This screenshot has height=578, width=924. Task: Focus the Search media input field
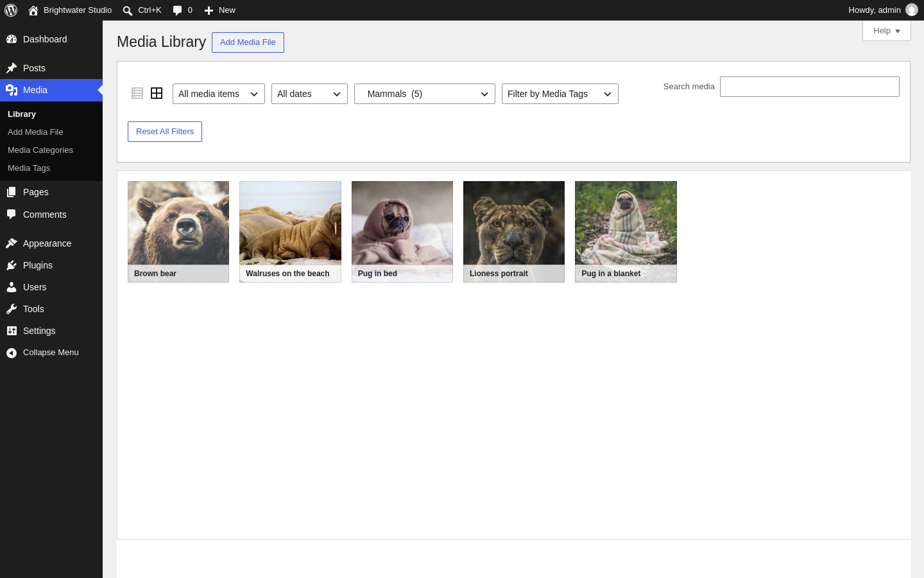(x=810, y=87)
